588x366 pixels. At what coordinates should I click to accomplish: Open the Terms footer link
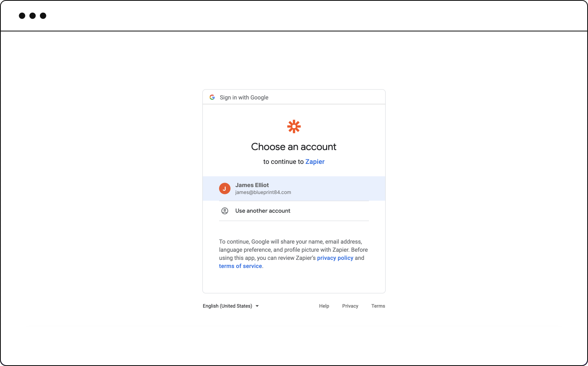378,306
